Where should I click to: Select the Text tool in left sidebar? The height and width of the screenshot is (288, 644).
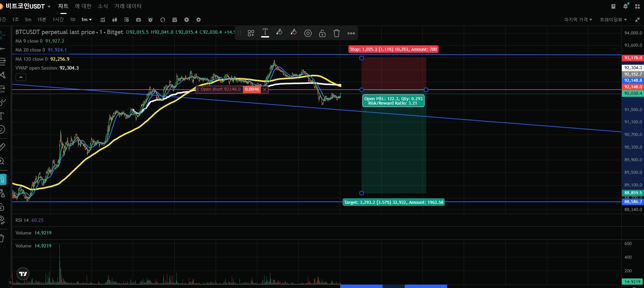coord(2,116)
